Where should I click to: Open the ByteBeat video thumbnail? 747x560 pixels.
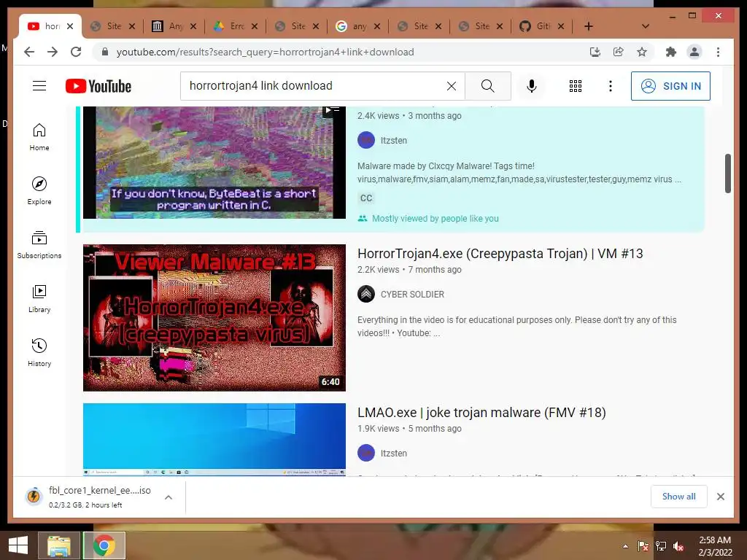[x=214, y=163]
